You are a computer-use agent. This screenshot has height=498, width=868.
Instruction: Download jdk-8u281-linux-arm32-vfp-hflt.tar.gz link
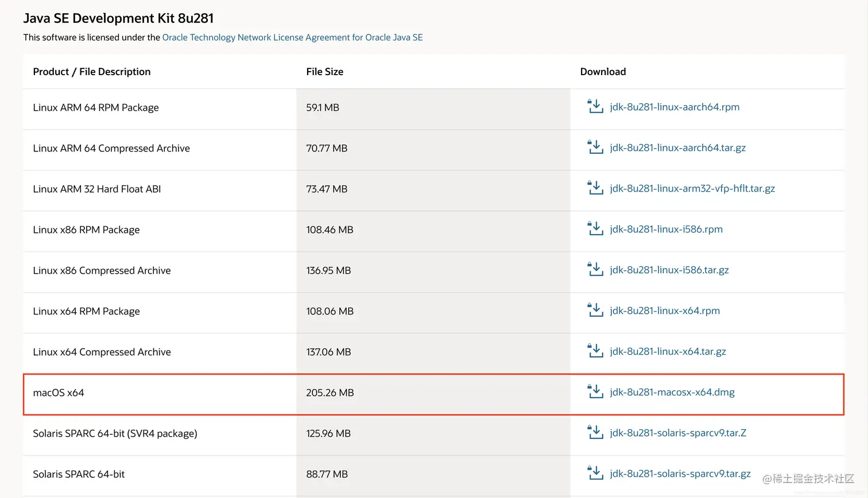692,188
